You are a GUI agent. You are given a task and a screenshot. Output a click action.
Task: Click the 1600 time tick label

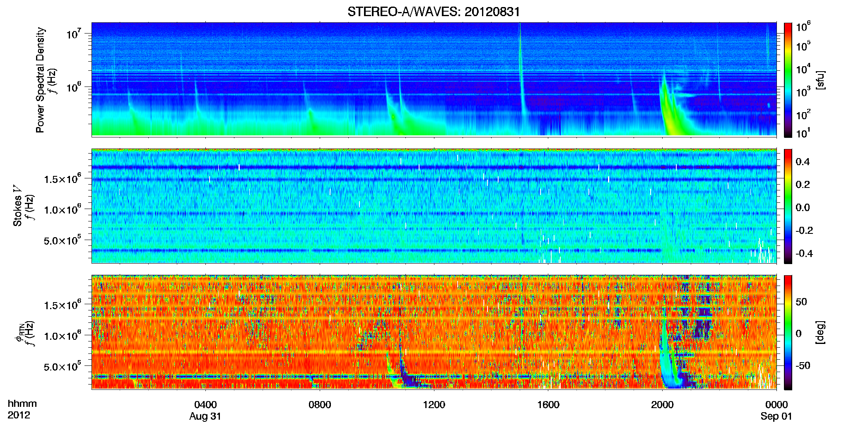[548, 404]
